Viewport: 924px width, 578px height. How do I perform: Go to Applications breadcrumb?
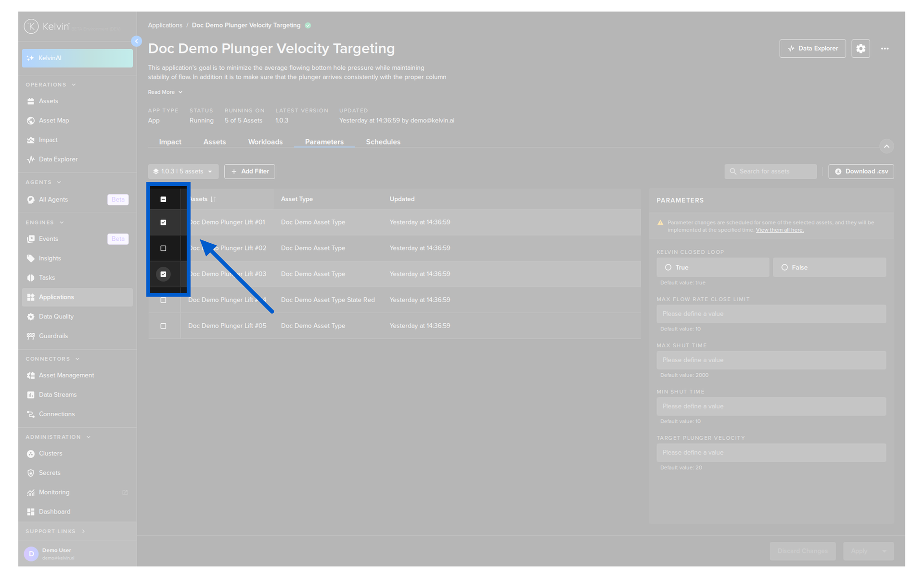click(x=165, y=26)
